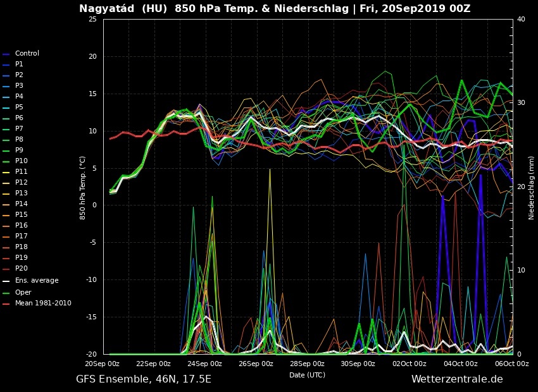This screenshot has height=392, width=538.
Task: Click the GFS Ensemble, 46N, 17.5E caption
Action: (x=144, y=379)
